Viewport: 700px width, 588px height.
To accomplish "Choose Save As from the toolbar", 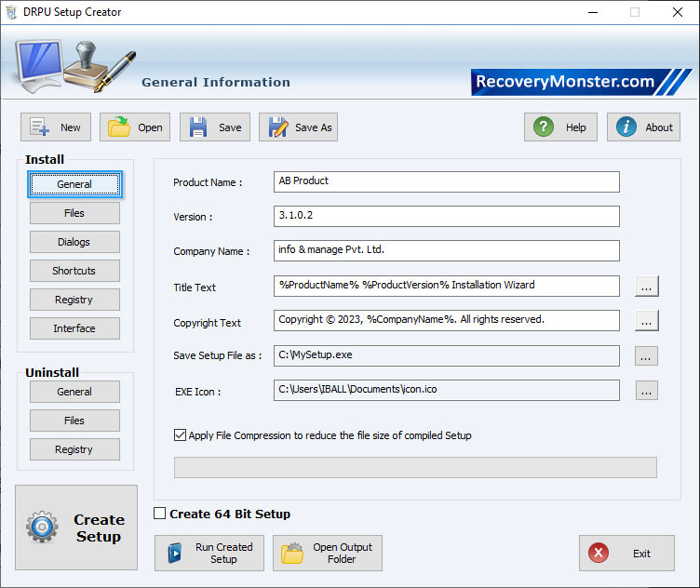I will click(x=298, y=127).
